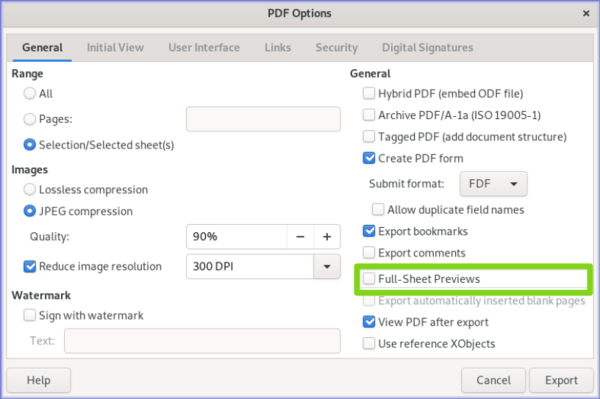
Task: Close the PDF Options dialog
Action: pyautogui.click(x=586, y=13)
